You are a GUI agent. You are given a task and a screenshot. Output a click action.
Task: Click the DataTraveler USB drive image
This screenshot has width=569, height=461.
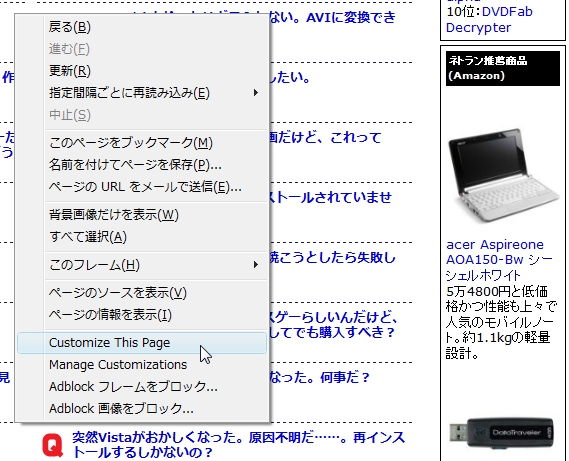pyautogui.click(x=502, y=433)
